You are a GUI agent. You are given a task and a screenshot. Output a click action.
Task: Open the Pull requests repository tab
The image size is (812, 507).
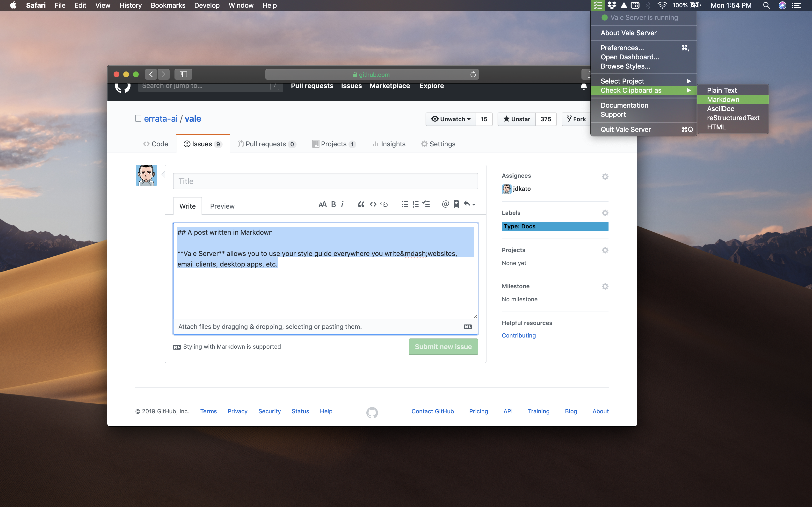pos(266,144)
